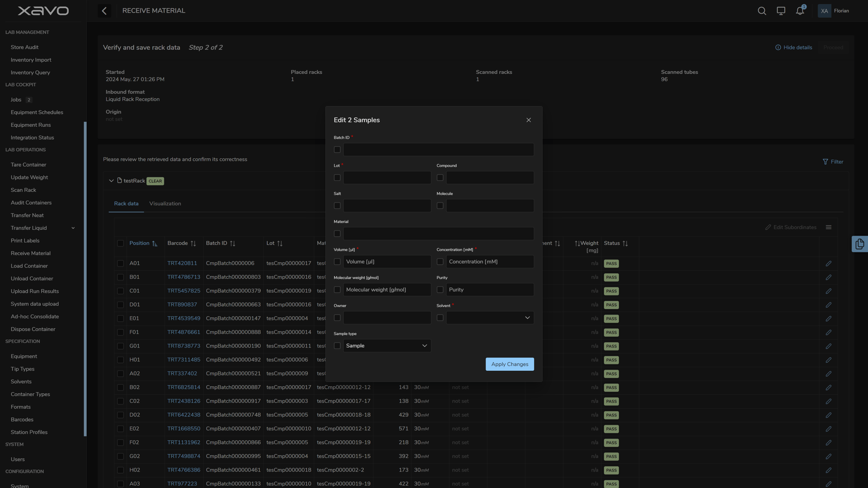Expand the testRack tree item

click(111, 181)
